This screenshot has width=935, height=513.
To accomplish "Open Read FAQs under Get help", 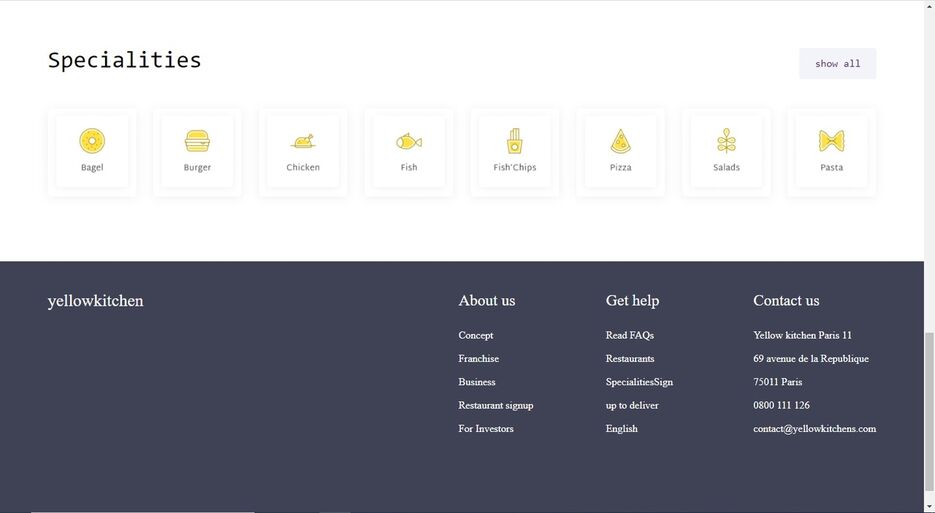I will click(630, 335).
